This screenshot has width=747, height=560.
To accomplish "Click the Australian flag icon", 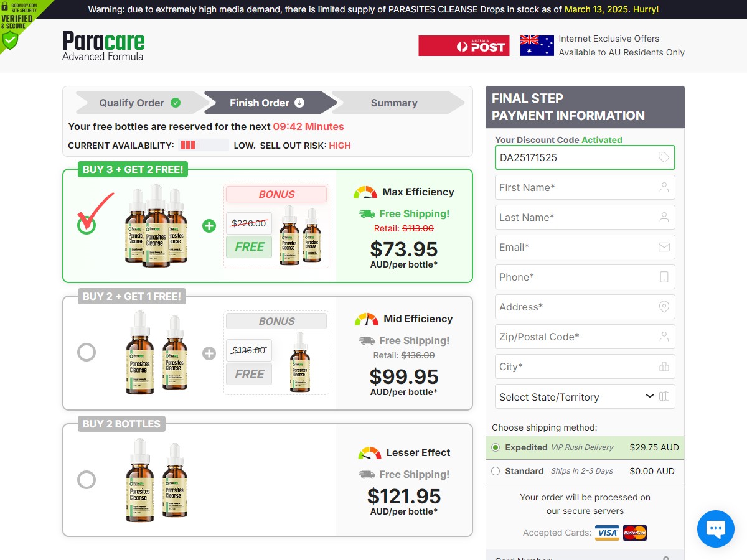I will (x=537, y=45).
